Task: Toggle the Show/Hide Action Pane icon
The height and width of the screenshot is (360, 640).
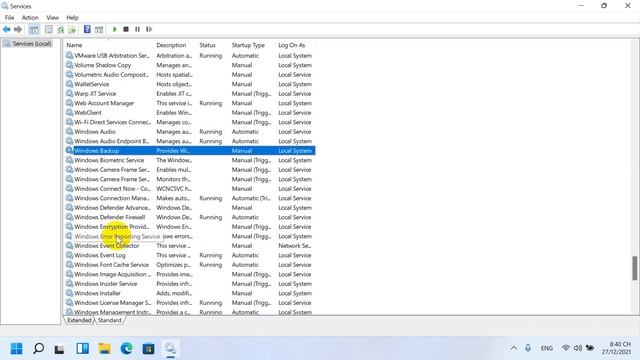Action: (x=99, y=29)
